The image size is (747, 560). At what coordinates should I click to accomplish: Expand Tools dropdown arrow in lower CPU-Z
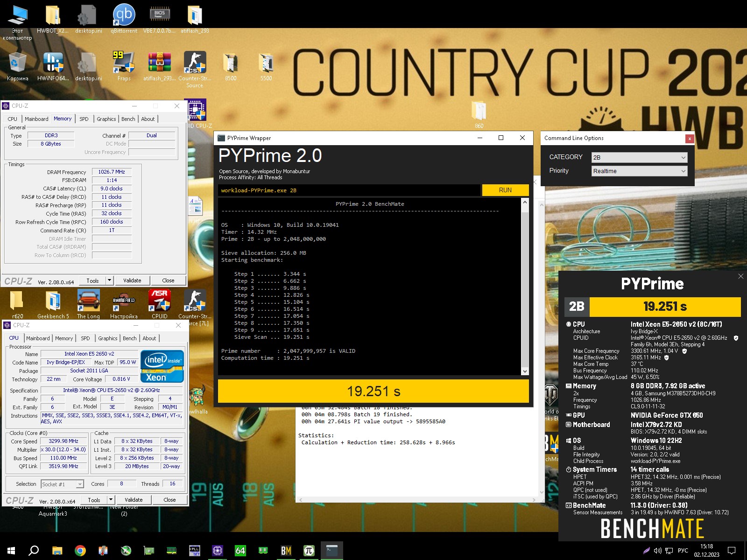(111, 500)
